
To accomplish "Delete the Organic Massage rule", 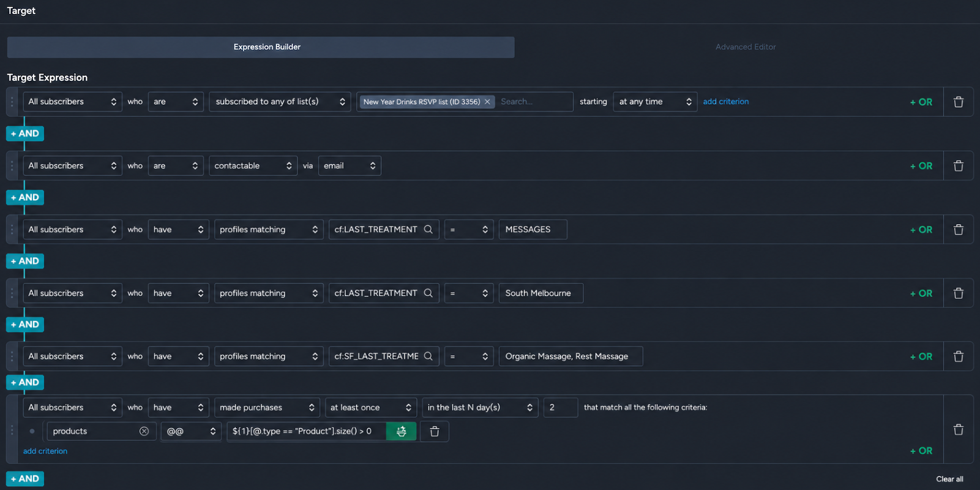I will pos(959,356).
